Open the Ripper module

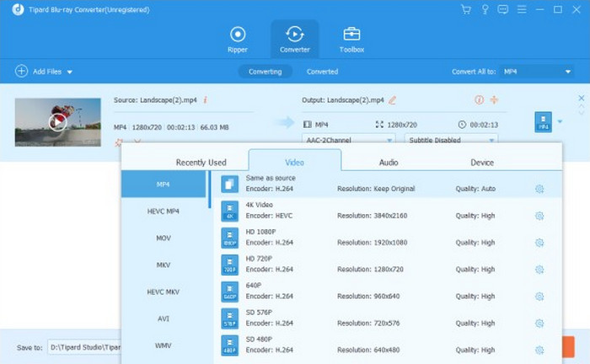pos(238,39)
